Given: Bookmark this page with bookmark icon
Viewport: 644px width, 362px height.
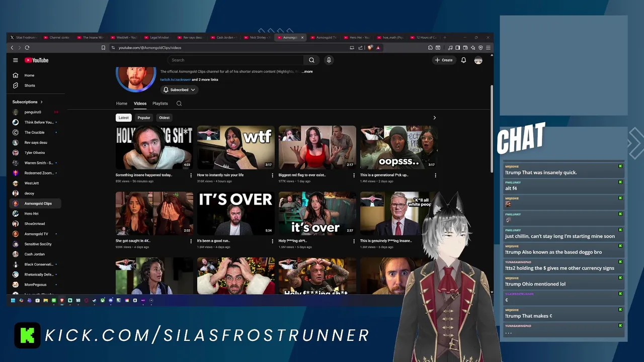Looking at the screenshot, I should (x=103, y=48).
